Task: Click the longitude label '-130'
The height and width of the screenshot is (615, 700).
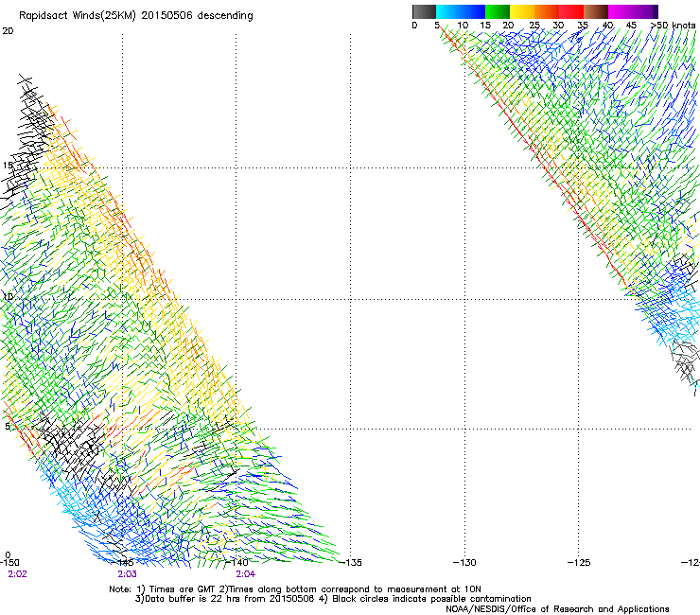Action: coord(464,563)
